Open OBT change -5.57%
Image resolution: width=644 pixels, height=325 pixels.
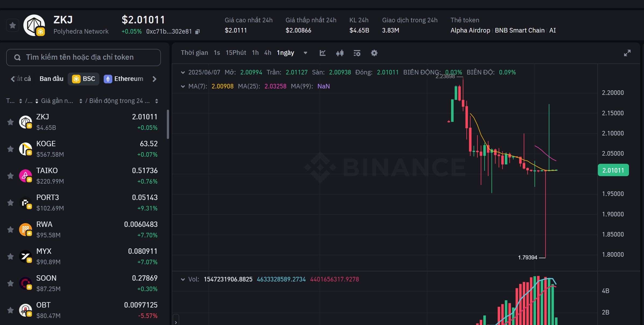coord(148,316)
